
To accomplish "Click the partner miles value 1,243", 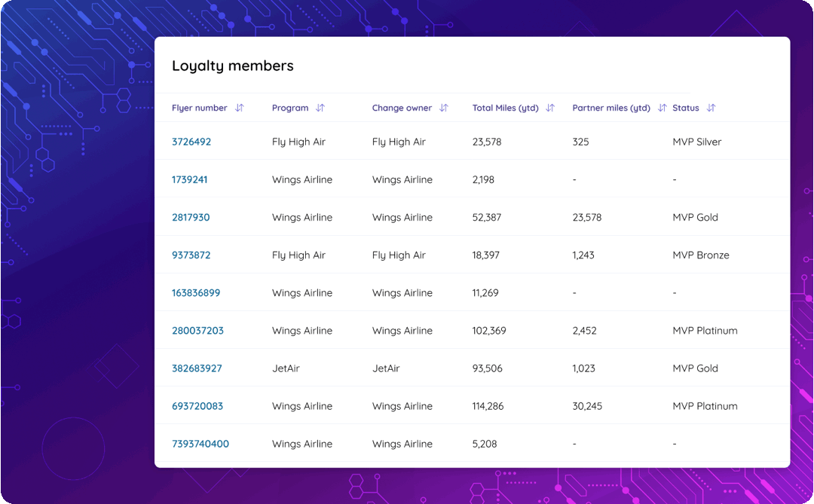I will click(x=583, y=255).
